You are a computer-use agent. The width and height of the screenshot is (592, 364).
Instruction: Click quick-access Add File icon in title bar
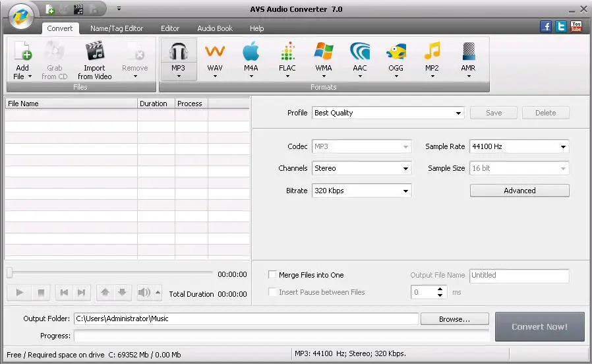49,9
